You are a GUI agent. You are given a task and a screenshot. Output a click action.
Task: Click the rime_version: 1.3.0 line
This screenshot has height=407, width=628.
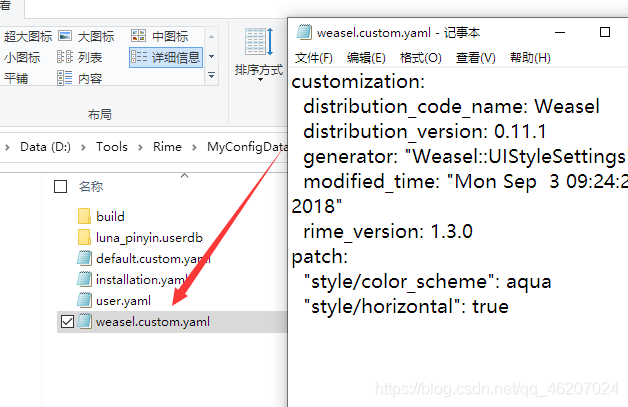[x=388, y=232]
